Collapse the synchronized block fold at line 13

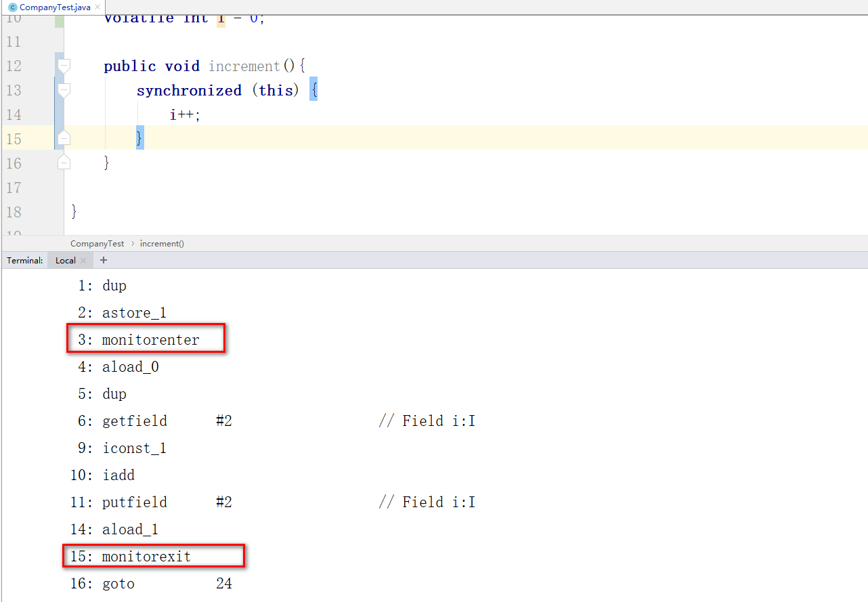pos(64,90)
